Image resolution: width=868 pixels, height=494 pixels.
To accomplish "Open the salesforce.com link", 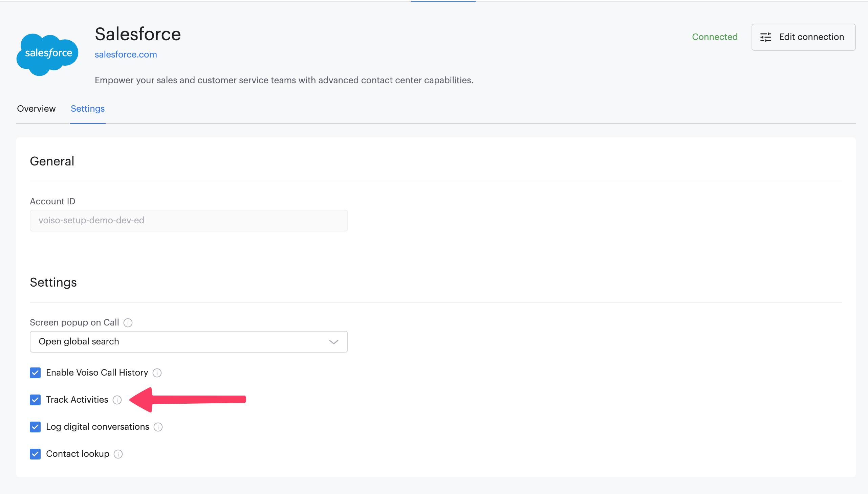I will point(126,54).
